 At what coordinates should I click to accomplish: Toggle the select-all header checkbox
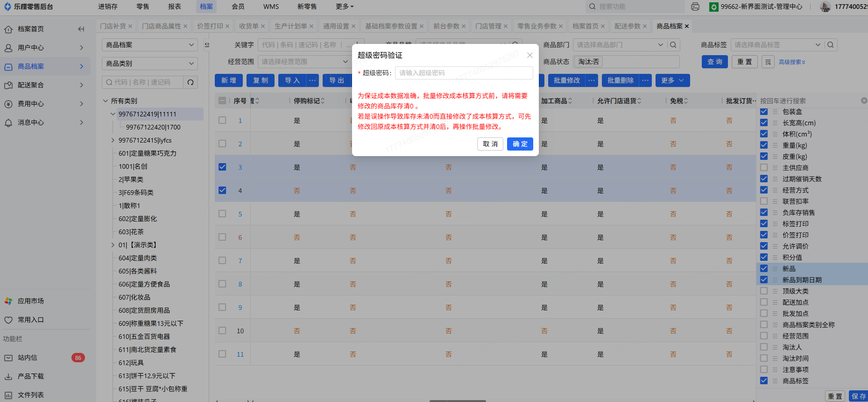click(x=222, y=100)
